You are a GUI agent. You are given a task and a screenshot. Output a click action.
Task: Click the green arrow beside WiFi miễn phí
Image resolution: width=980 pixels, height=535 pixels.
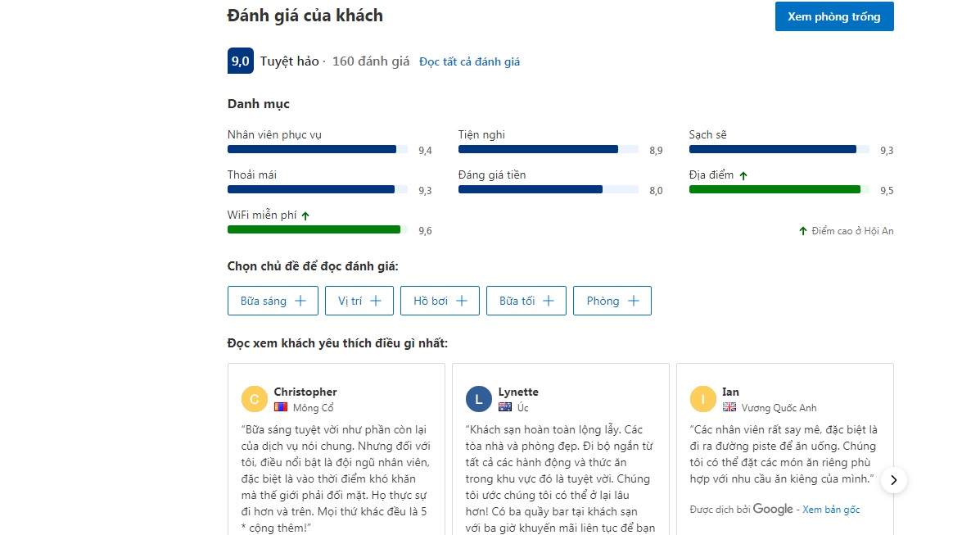click(x=305, y=215)
